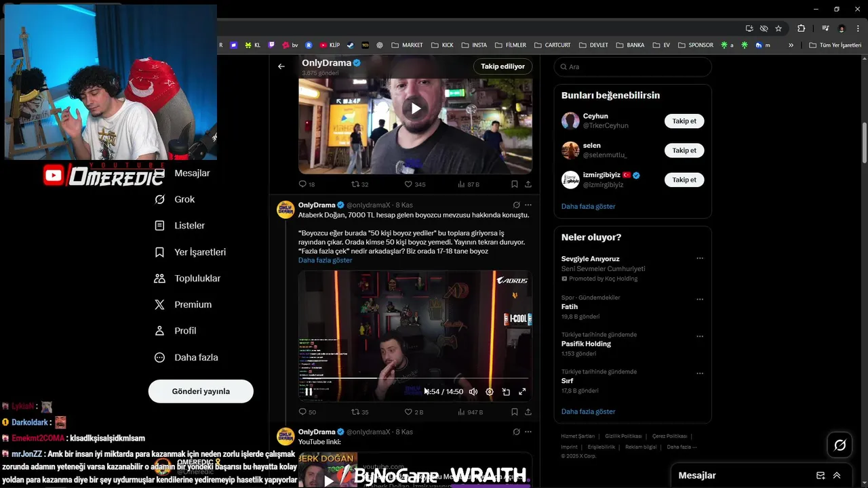The height and width of the screenshot is (488, 868).
Task: Share the top video post
Action: [528, 184]
